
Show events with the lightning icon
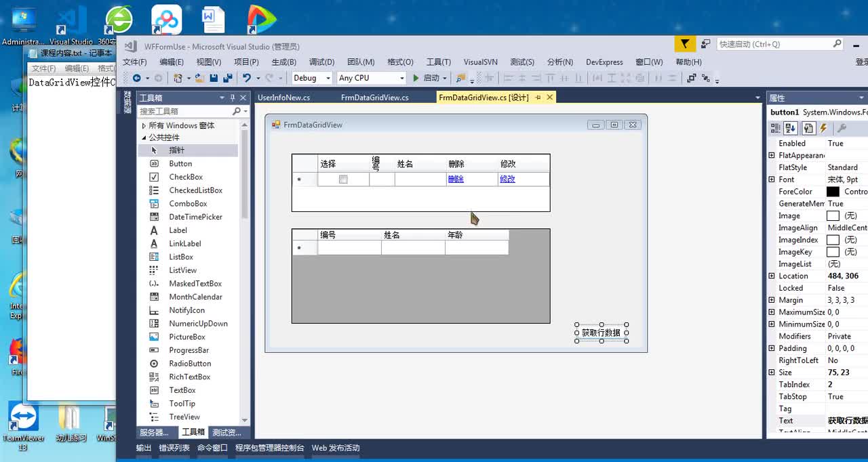(x=824, y=128)
